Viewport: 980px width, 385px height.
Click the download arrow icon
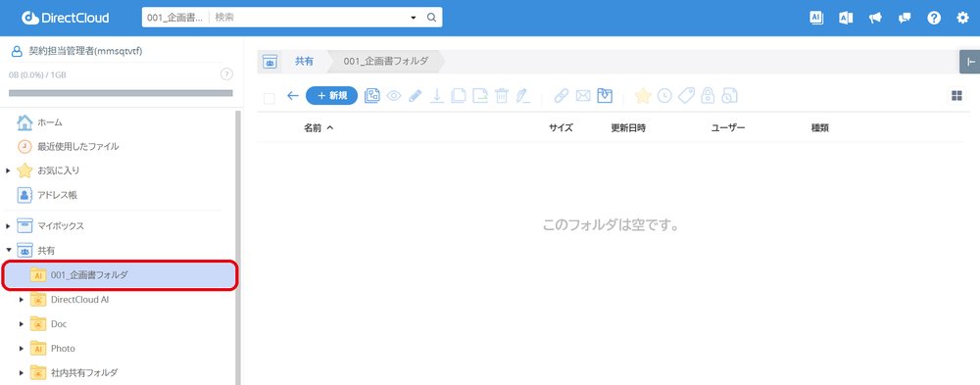(x=437, y=96)
